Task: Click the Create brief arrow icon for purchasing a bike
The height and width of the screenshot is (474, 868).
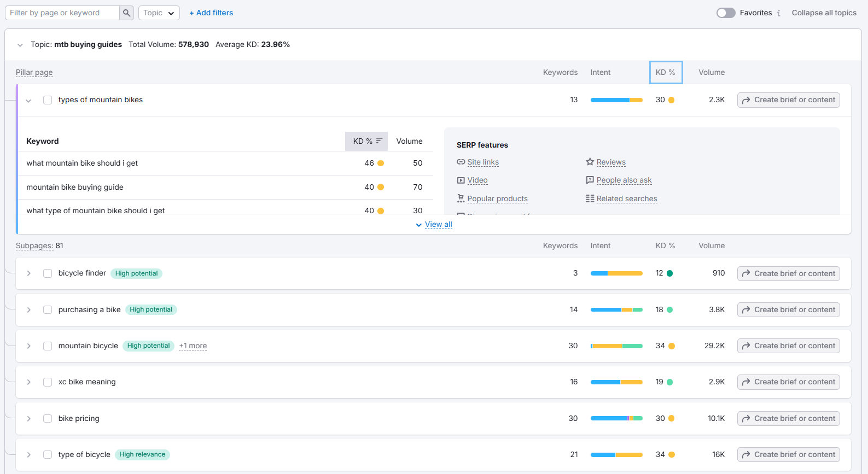Action: (x=746, y=310)
